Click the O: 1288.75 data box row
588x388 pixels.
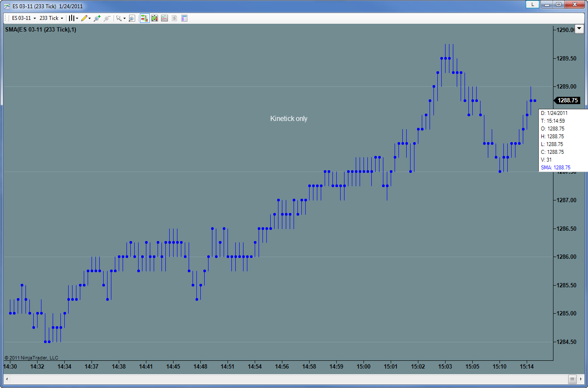click(553, 129)
